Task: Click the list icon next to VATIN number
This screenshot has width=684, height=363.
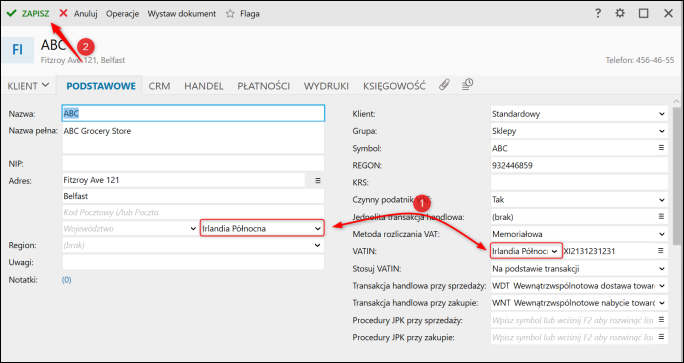Action: pos(661,250)
